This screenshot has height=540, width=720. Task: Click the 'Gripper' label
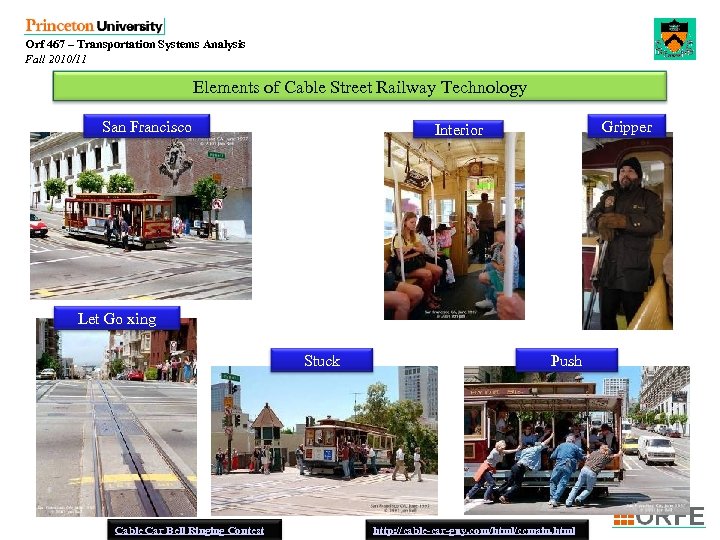click(x=626, y=126)
